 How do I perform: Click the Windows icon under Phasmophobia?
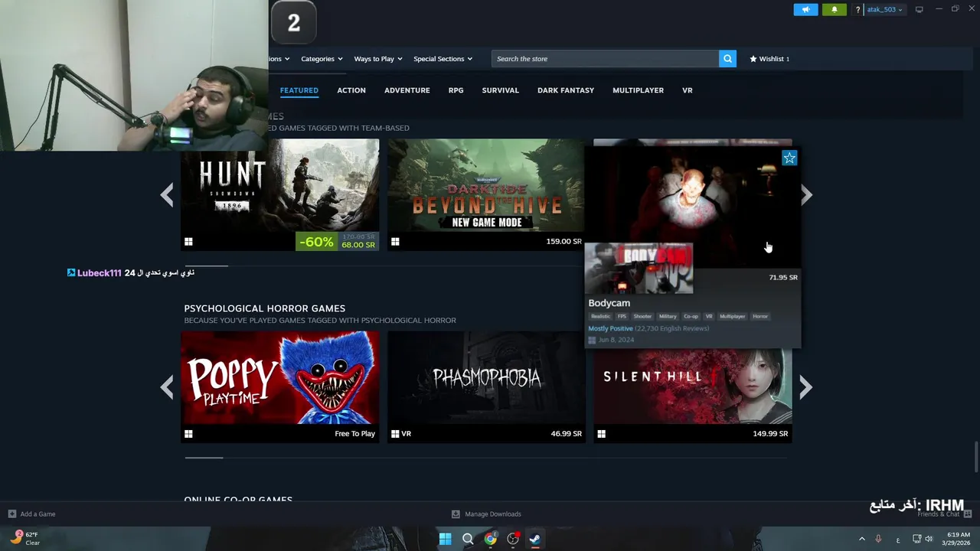pos(395,434)
